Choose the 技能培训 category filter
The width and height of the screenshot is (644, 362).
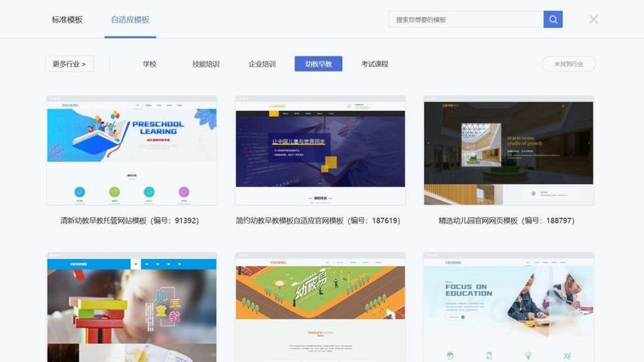point(206,64)
